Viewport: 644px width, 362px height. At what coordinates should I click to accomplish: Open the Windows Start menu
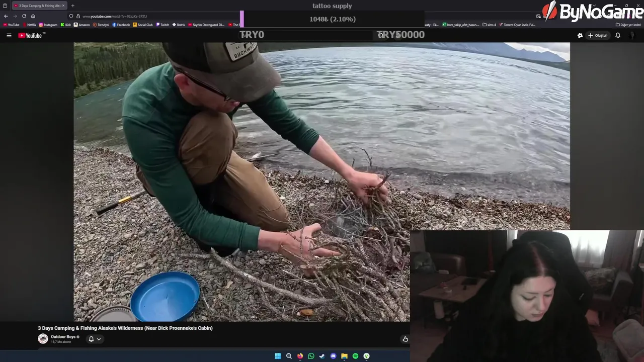point(278,356)
